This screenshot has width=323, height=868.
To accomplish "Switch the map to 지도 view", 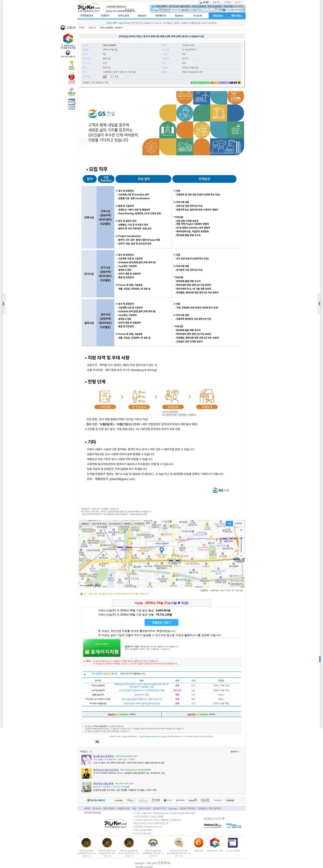I will tap(229, 524).
